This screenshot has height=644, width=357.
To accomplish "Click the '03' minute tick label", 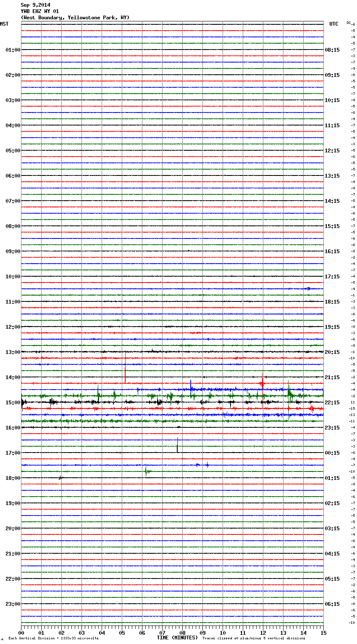I will point(81,633).
